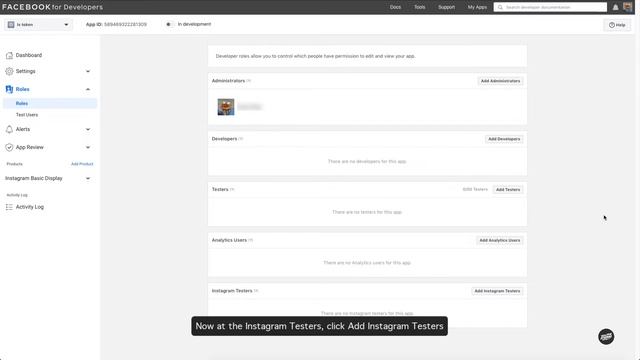Click Add Analytics Users button
640x360 pixels.
click(x=500, y=240)
